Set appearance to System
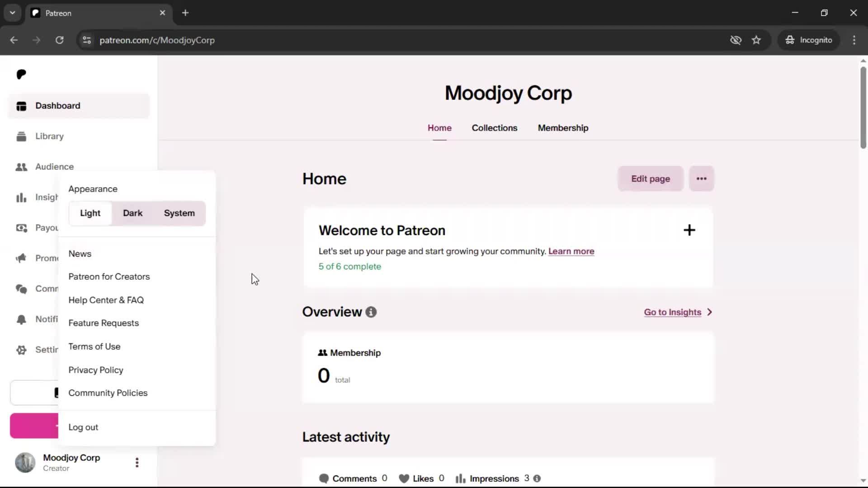The height and width of the screenshot is (488, 868). (179, 213)
